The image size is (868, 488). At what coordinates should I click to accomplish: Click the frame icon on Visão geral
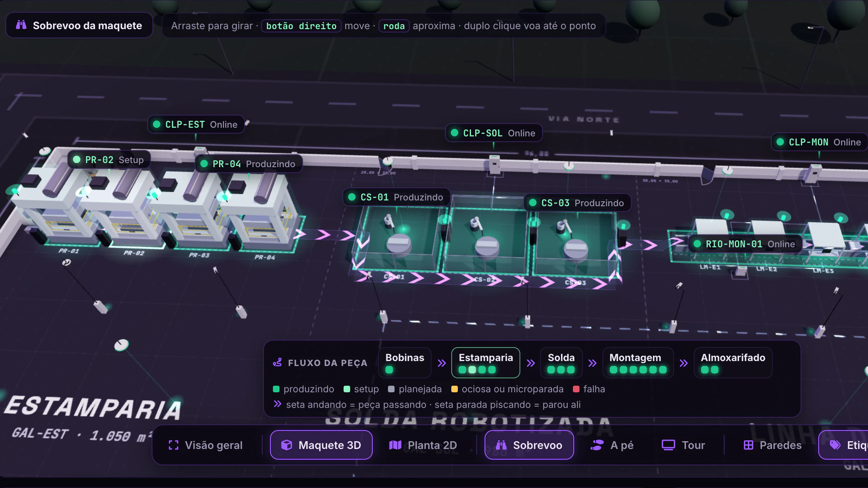[x=173, y=445]
